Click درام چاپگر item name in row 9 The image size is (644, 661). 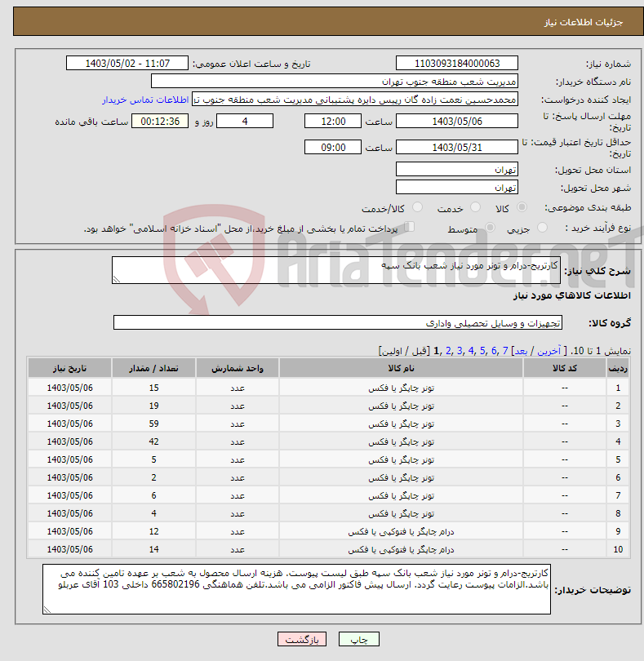(x=401, y=531)
